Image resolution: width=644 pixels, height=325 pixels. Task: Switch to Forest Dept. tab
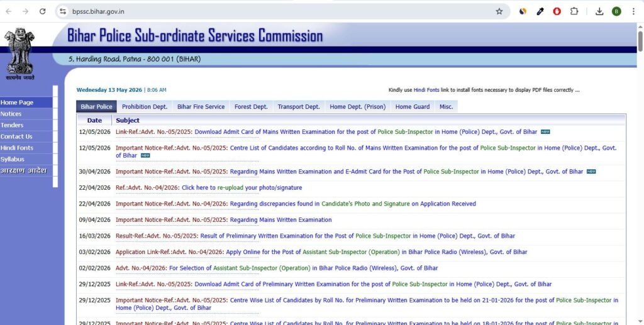251,107
